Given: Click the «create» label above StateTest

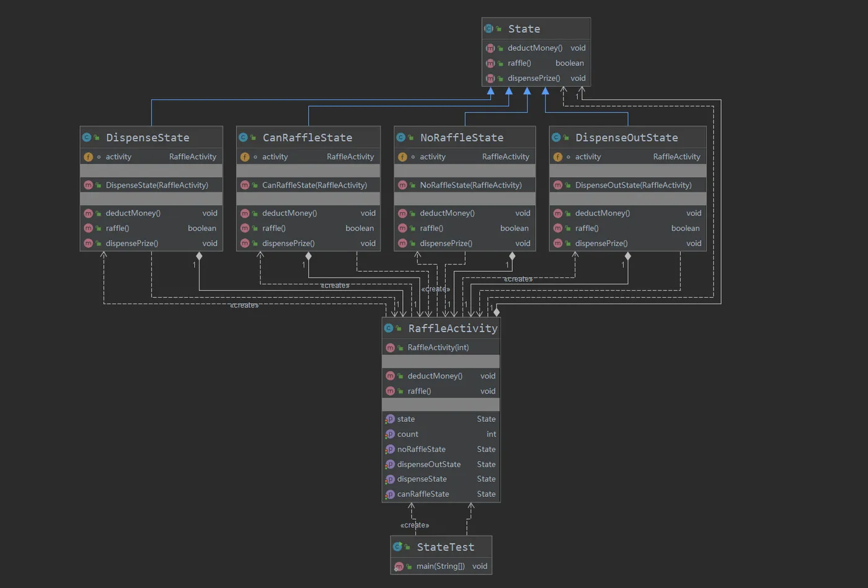Looking at the screenshot, I should [x=415, y=525].
